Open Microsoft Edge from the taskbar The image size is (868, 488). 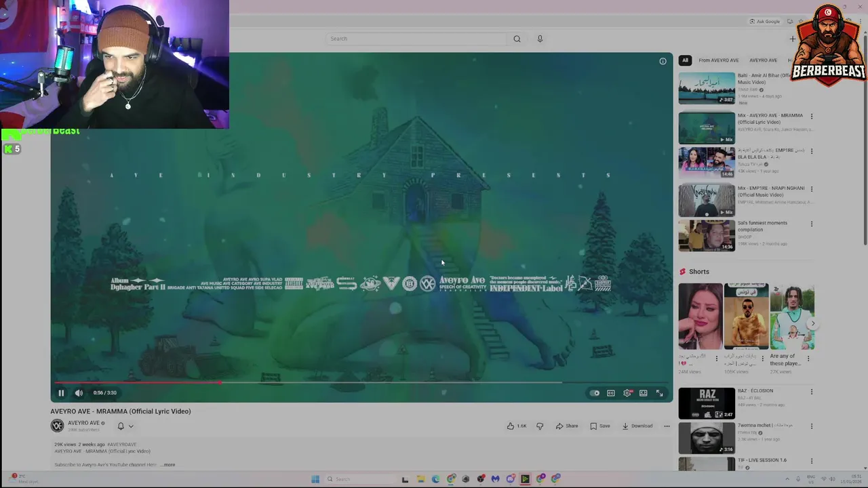(x=435, y=479)
